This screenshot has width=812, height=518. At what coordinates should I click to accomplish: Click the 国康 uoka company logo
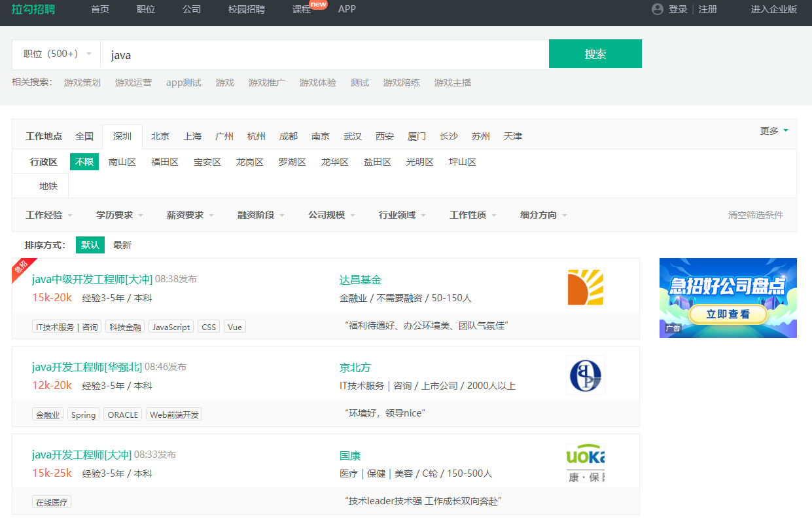click(585, 462)
